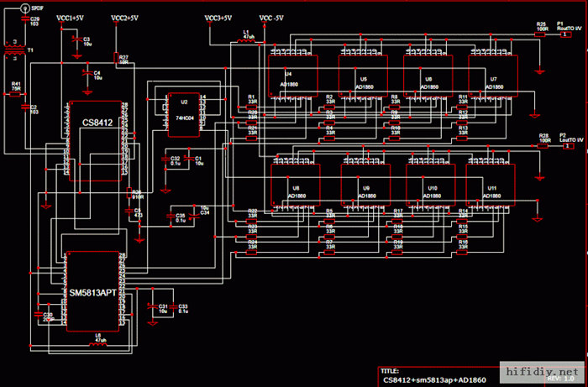Select the R17 33R resistor symbol
The image size is (588, 387).
396,222
